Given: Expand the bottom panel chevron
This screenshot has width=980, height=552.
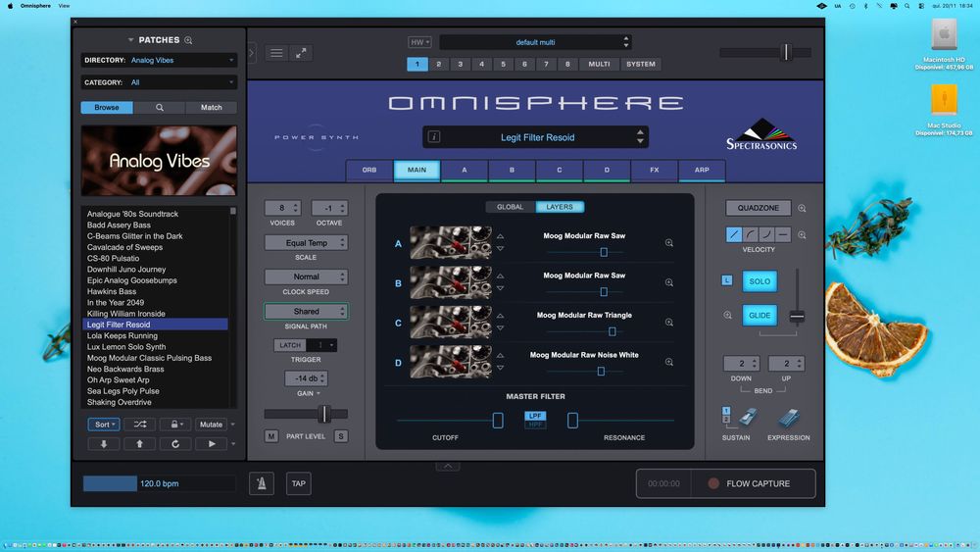Looking at the screenshot, I should 448,467.
